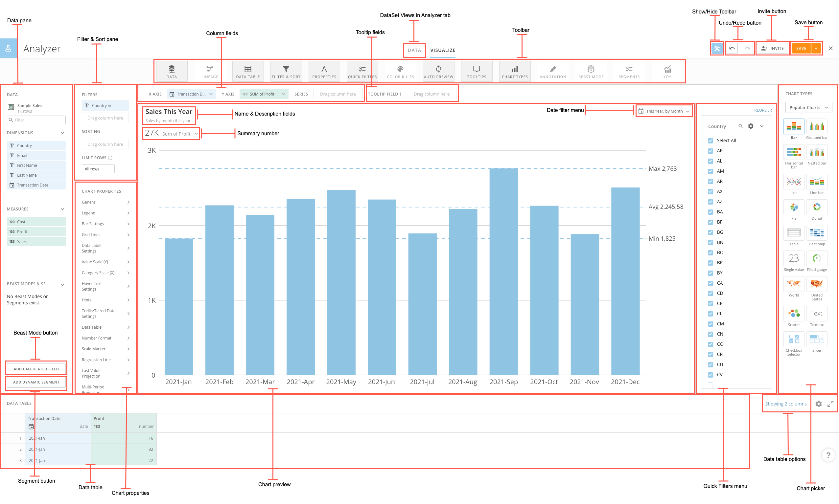Disable the BR country checkbox
The image size is (839, 504).
click(711, 263)
